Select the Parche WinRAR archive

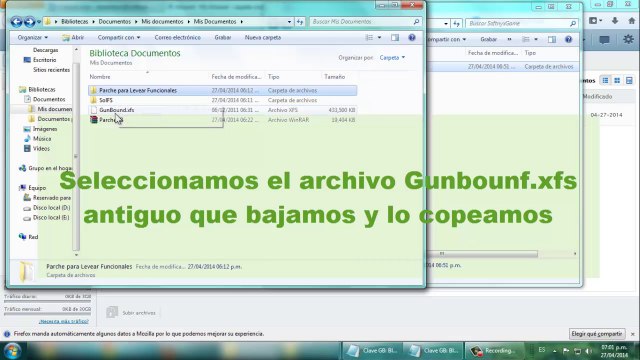coord(222,120)
